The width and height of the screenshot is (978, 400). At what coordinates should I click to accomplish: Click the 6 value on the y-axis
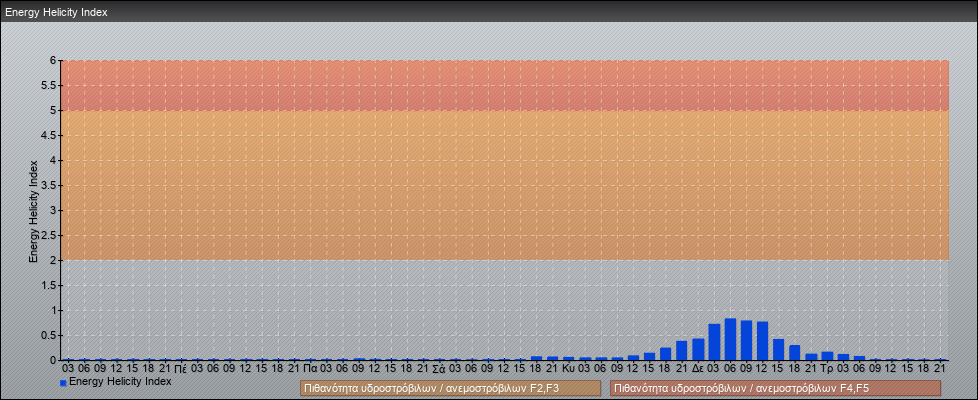click(x=54, y=60)
